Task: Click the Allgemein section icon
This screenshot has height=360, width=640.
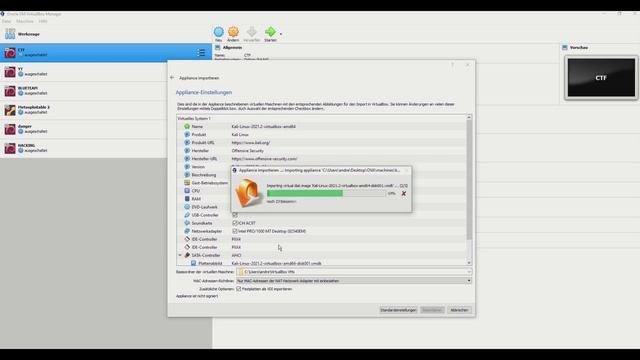Action: [218, 47]
